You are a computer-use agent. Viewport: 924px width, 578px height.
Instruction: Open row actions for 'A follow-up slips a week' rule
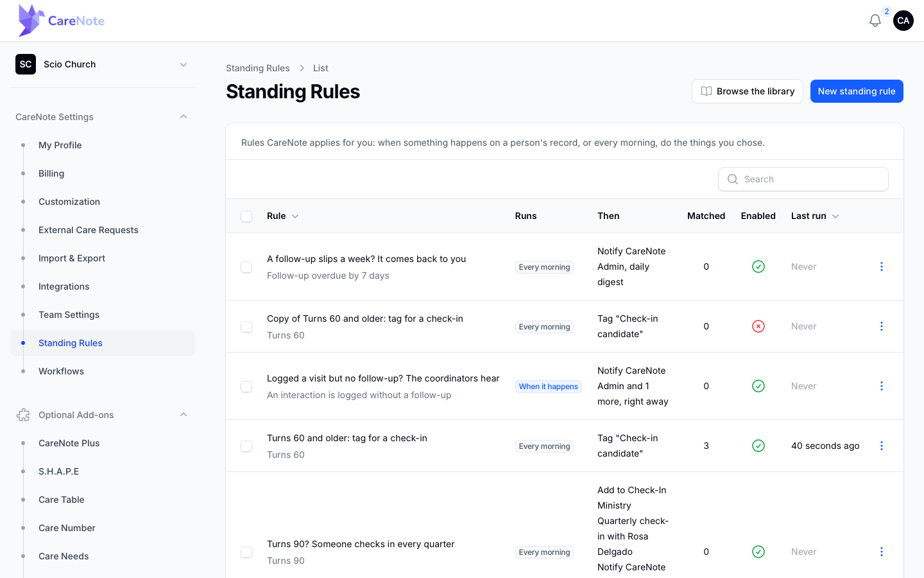tap(882, 267)
